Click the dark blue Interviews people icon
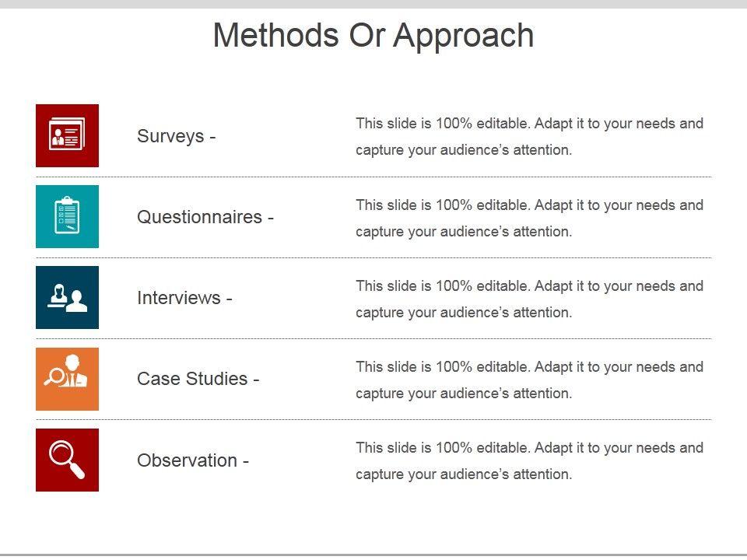This screenshot has height=560, width=747. [x=67, y=297]
